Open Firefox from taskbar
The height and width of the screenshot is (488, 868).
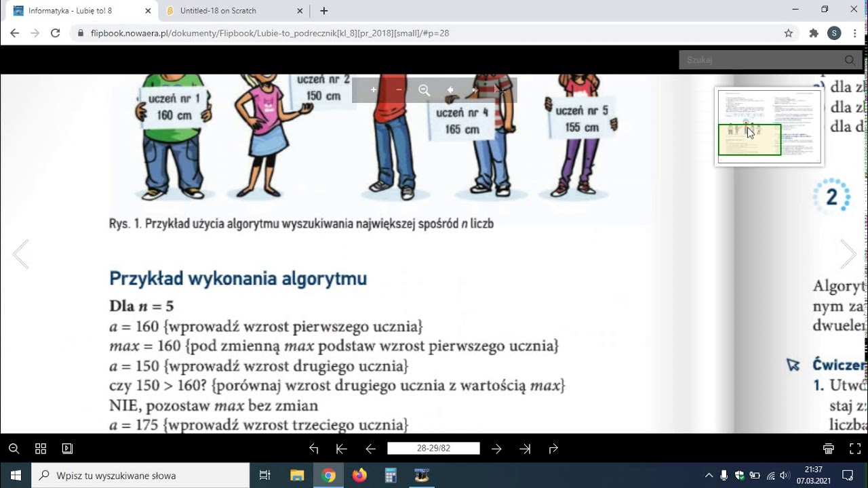point(359,475)
